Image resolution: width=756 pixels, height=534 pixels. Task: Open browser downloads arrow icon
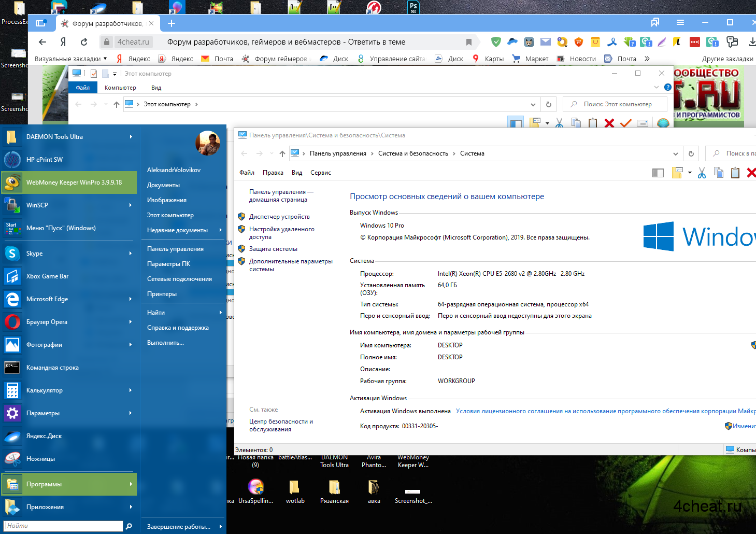coord(752,42)
